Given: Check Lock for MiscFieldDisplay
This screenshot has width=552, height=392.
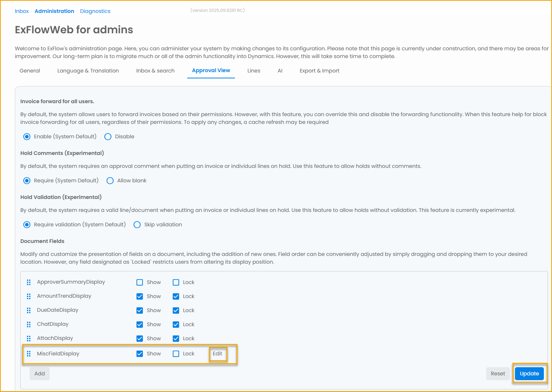Looking at the screenshot, I should point(176,354).
